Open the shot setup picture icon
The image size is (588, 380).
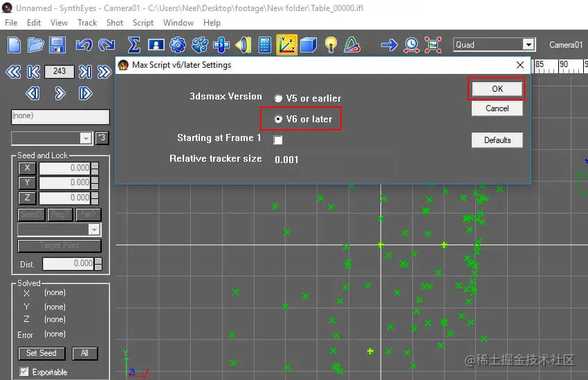click(156, 45)
